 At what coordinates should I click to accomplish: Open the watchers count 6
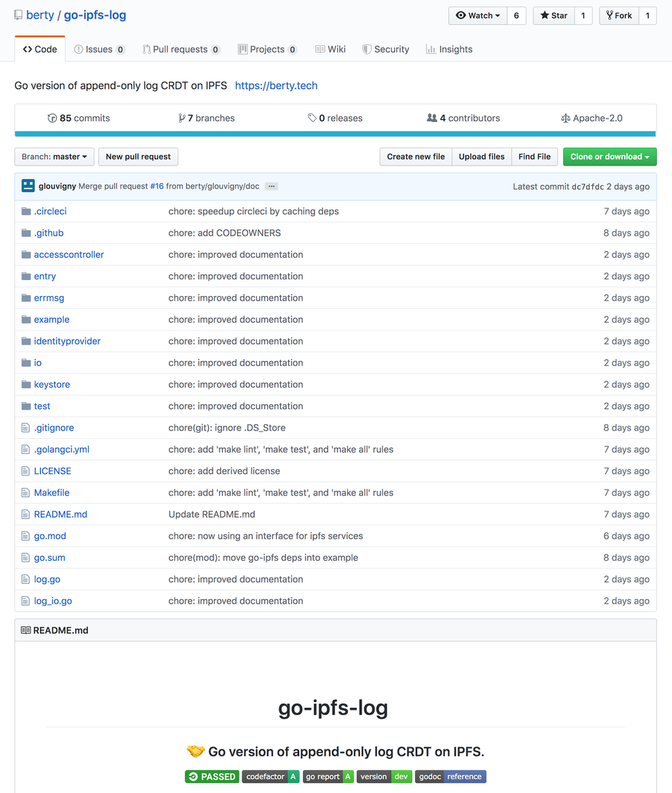pyautogui.click(x=516, y=16)
